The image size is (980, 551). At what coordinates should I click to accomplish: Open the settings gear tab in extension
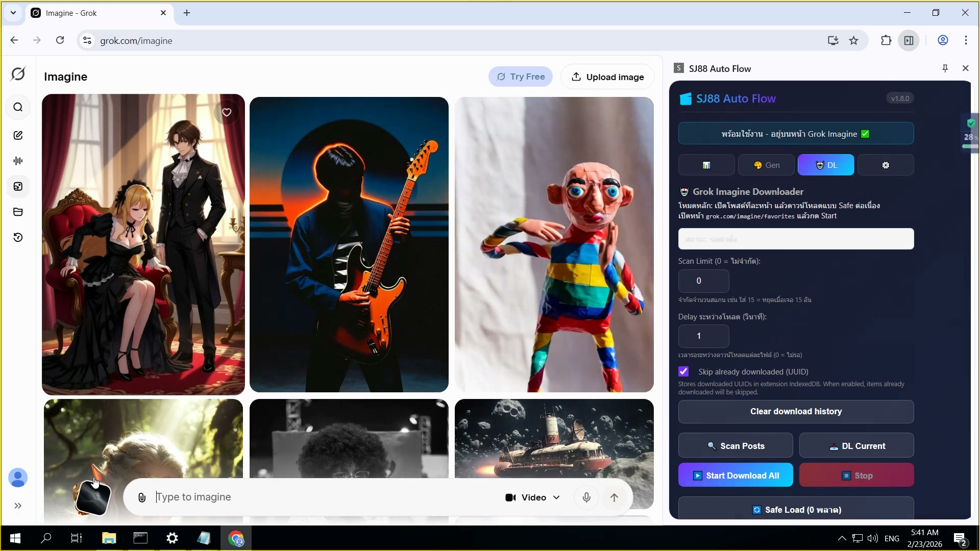pos(886,165)
